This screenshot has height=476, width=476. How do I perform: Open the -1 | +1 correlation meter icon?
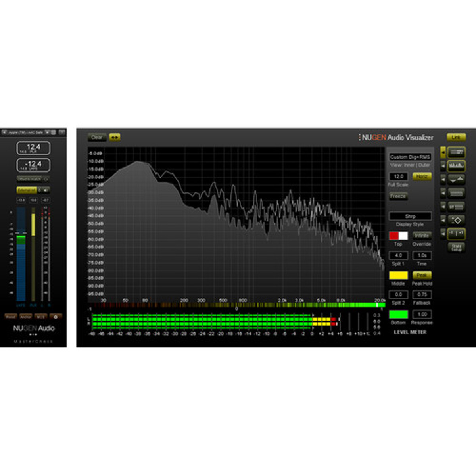456,234
